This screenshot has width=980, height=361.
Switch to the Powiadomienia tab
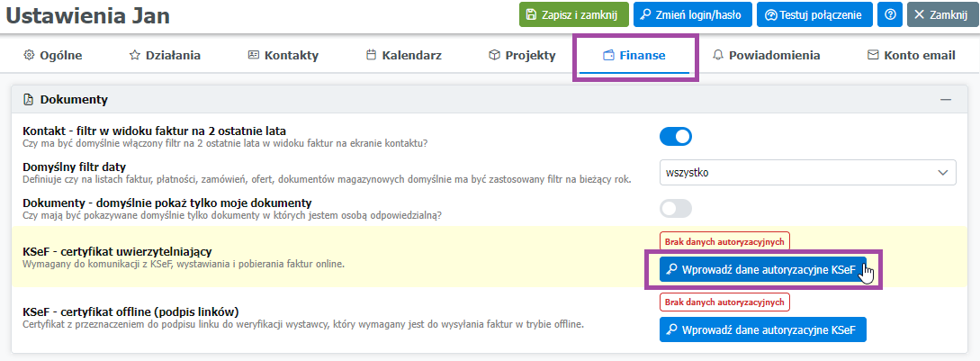tap(766, 56)
